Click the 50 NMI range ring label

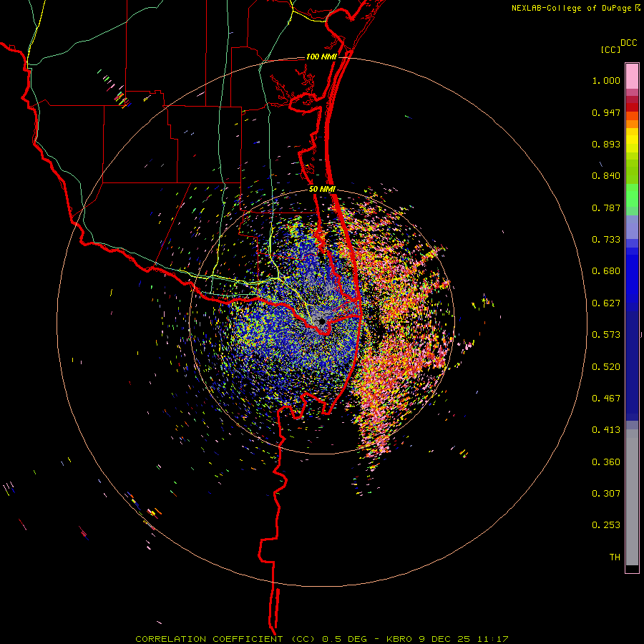323,190
